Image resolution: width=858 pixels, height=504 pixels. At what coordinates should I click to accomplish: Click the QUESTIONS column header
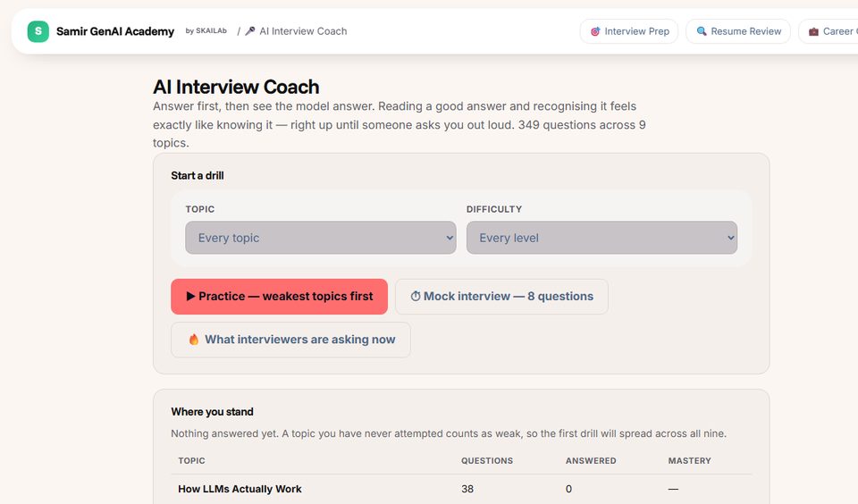coord(487,461)
